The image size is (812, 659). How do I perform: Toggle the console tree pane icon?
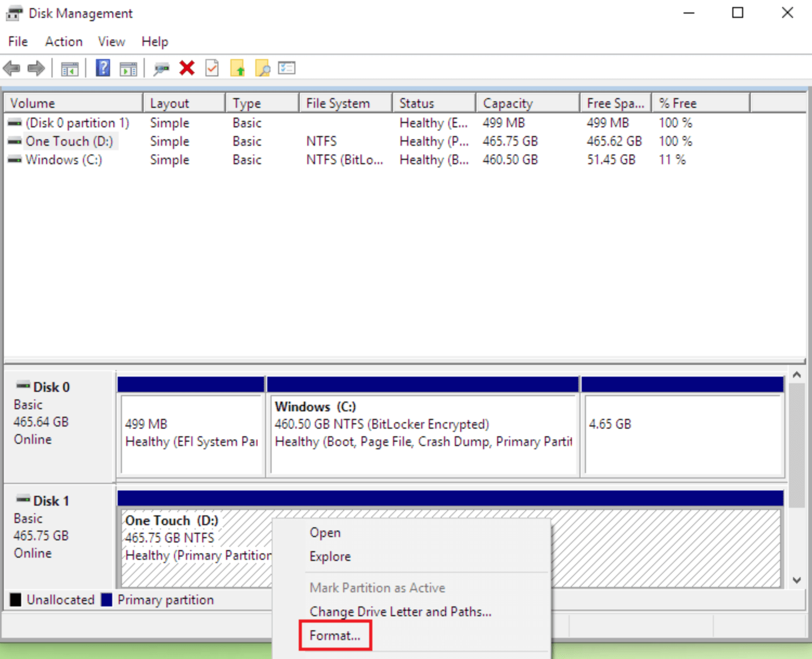(x=69, y=68)
